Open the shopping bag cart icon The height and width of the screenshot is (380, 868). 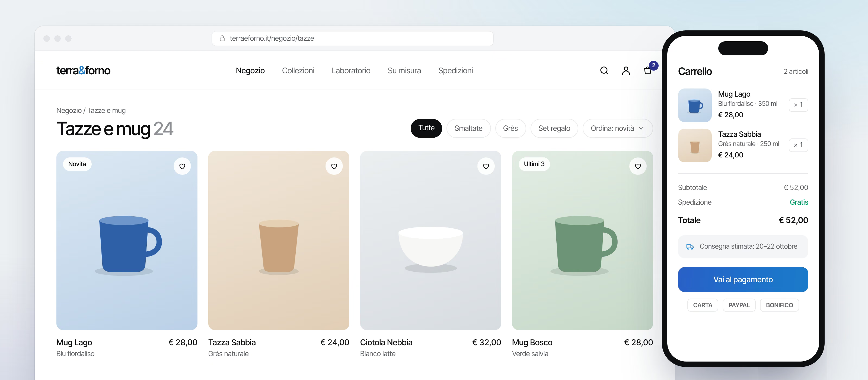[x=648, y=71]
